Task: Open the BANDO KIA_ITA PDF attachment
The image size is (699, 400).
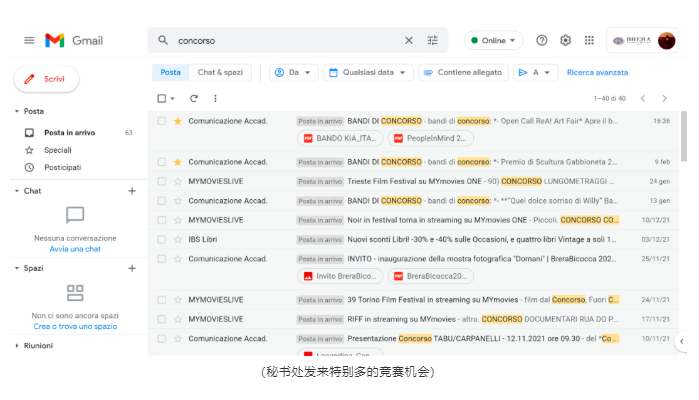Action: [340, 138]
